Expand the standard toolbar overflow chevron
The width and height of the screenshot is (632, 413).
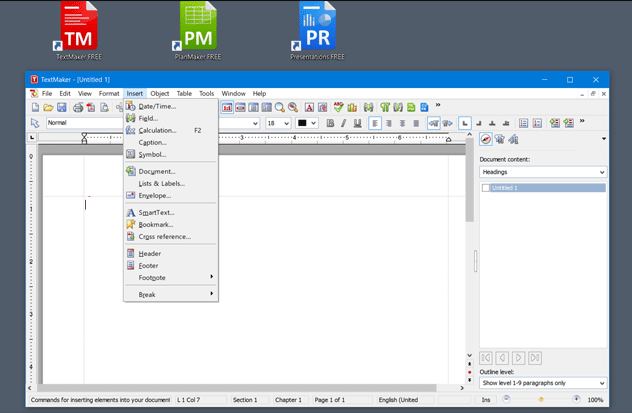438,105
